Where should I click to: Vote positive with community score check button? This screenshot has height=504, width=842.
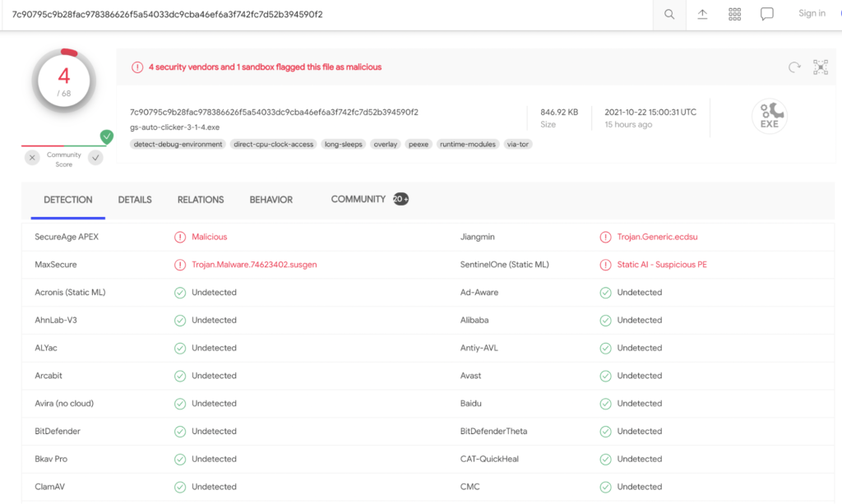(x=96, y=158)
